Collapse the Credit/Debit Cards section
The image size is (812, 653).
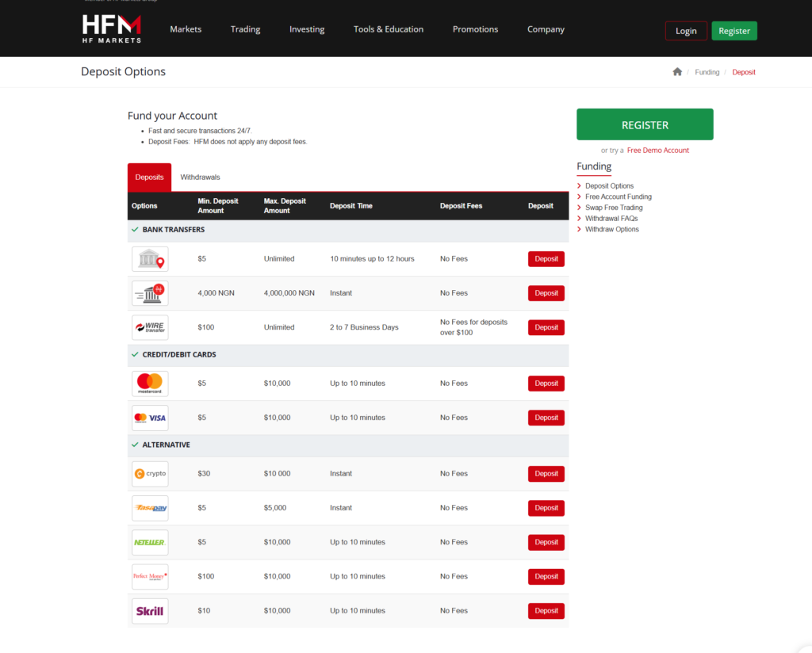point(348,355)
